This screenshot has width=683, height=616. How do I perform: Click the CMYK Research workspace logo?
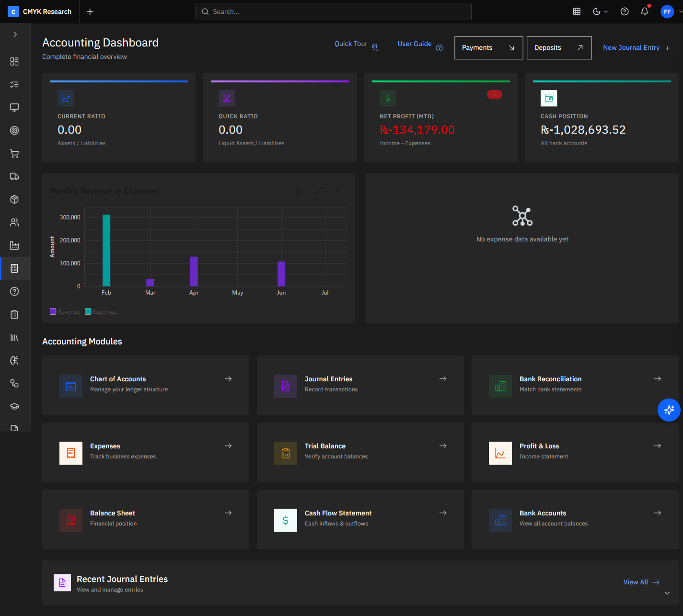[13, 11]
